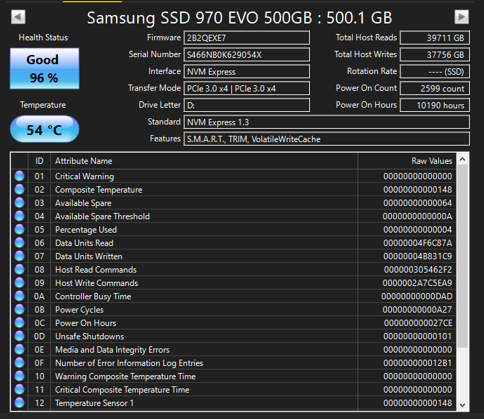Click the Drive Letter field D:
The height and width of the screenshot is (419, 484).
tap(247, 105)
